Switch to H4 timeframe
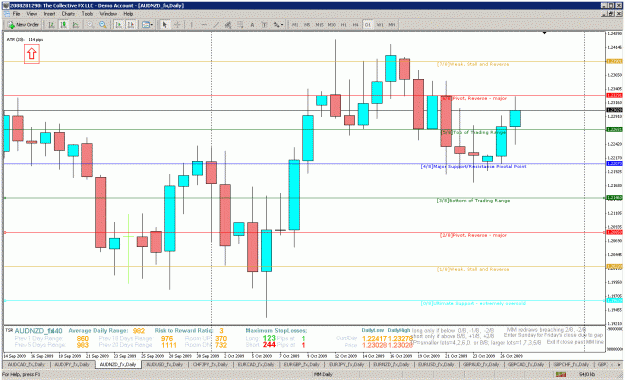The image size is (625, 380). pos(356,25)
